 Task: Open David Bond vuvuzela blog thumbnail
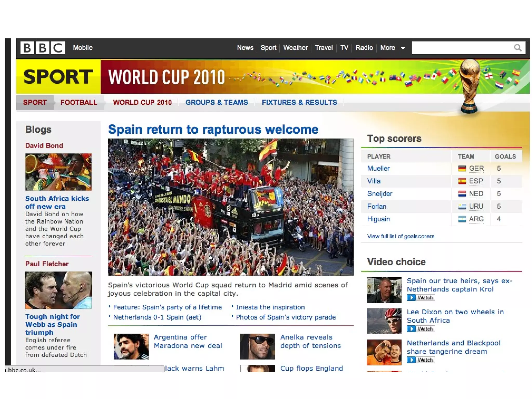[x=58, y=172]
